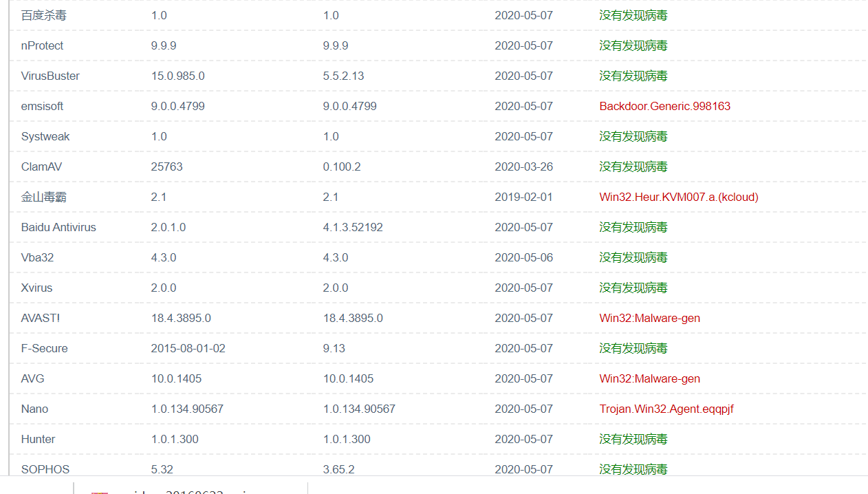Click the 4.1.3.52192 version cell
Viewport: 868px width, 494px height.
[x=353, y=227]
